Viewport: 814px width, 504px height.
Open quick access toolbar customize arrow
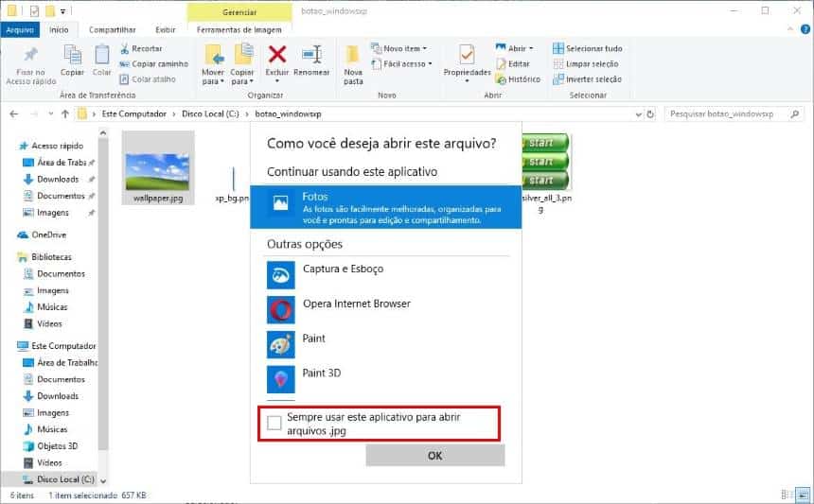(62, 11)
